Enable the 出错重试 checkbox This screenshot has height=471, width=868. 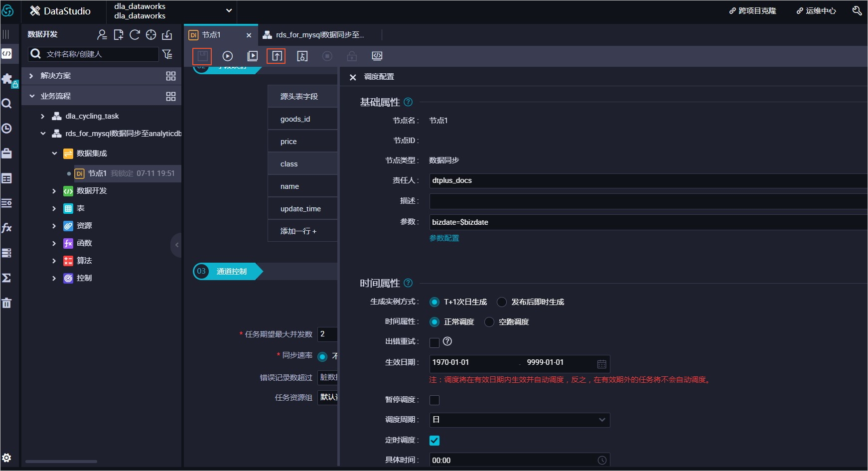pos(434,342)
